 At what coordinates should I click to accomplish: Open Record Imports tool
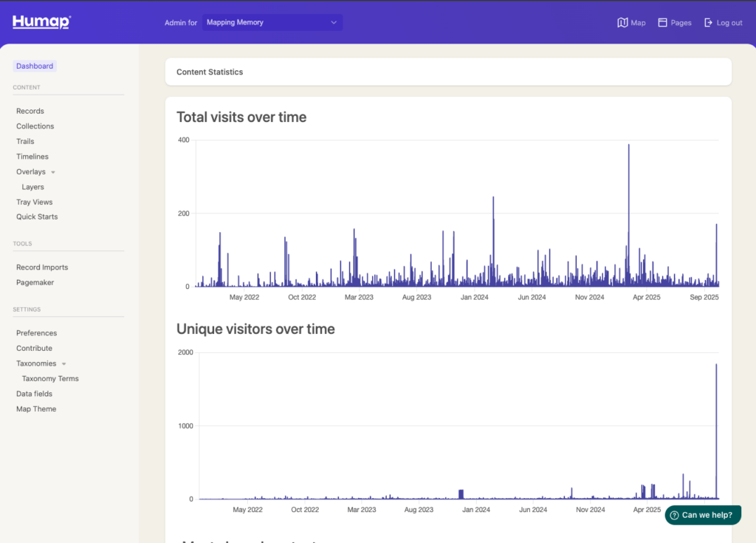(x=42, y=267)
